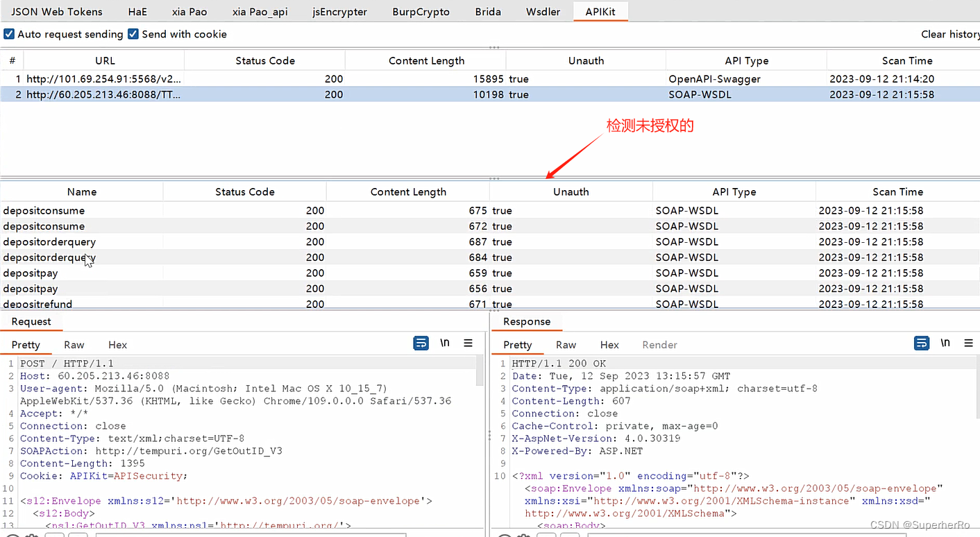Select the APIKit tab
Image resolution: width=980 pixels, height=537 pixels.
(x=601, y=12)
